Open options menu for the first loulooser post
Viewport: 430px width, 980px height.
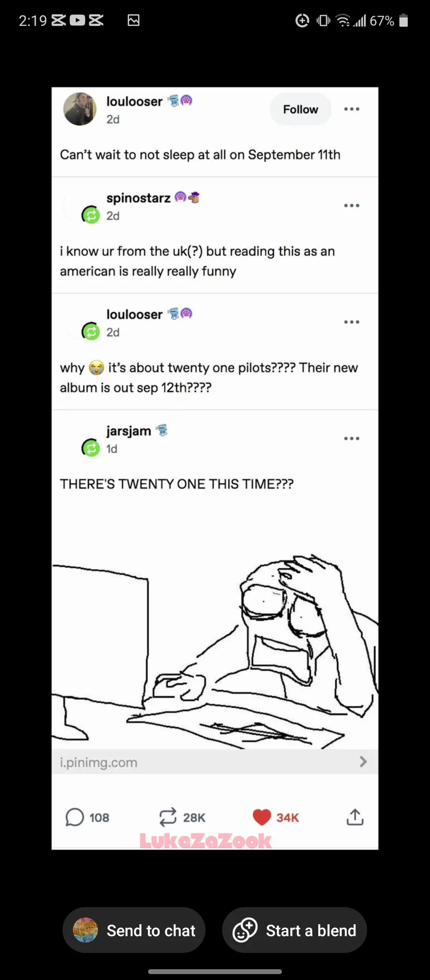pyautogui.click(x=352, y=109)
